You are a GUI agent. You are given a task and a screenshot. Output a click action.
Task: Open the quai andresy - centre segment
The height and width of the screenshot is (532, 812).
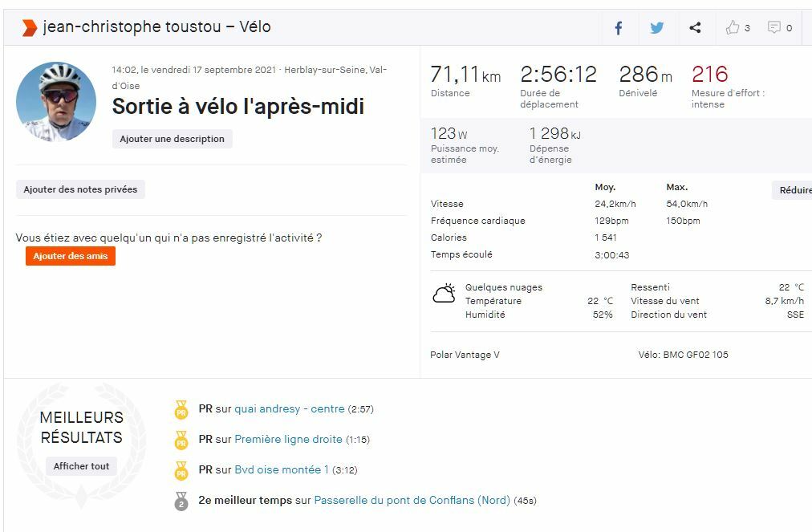click(289, 409)
